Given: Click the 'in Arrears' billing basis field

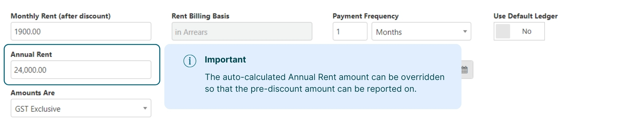Looking at the screenshot, I should (x=242, y=32).
